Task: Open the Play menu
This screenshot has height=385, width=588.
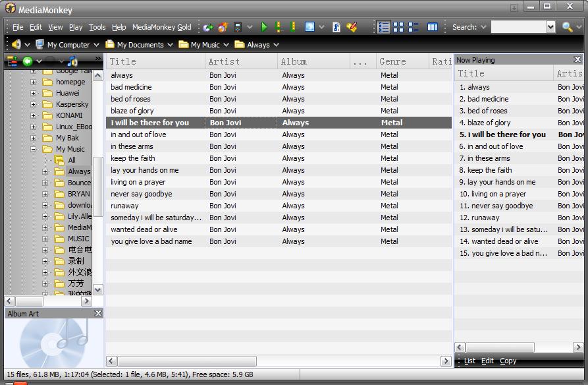Action: [x=76, y=27]
